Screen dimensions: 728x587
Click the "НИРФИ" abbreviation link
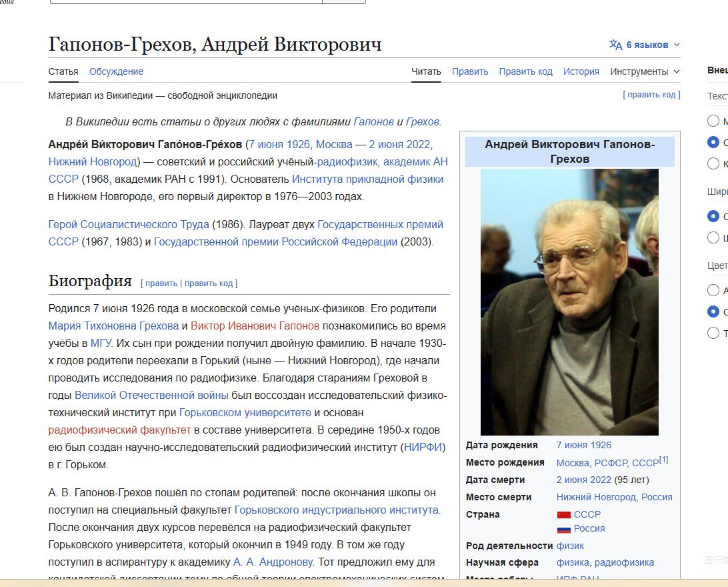(423, 447)
